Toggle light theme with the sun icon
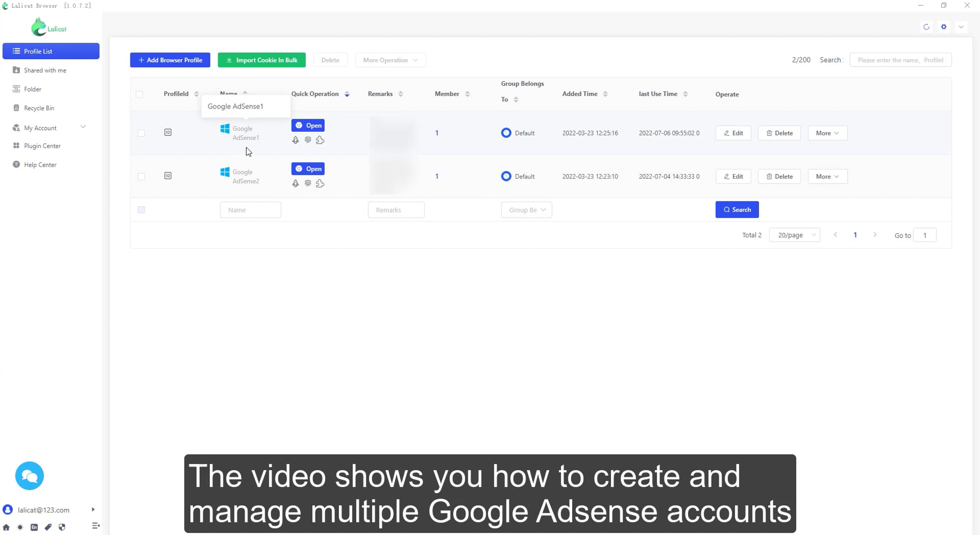The height and width of the screenshot is (535, 980). [x=20, y=527]
